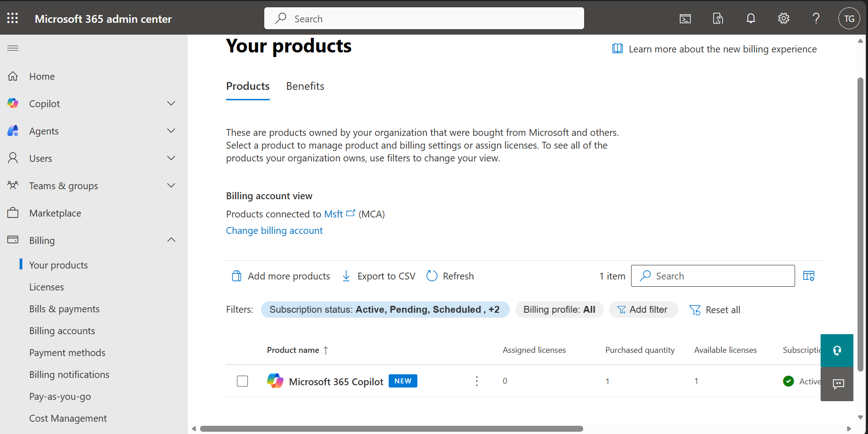Click the horizontal scrollbar right arrow
The width and height of the screenshot is (868, 434).
[x=849, y=429]
